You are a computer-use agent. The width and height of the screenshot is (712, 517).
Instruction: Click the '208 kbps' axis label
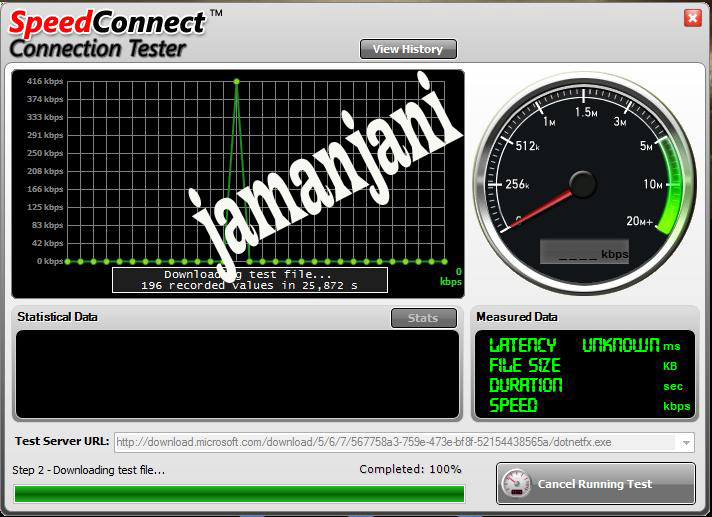[45, 171]
